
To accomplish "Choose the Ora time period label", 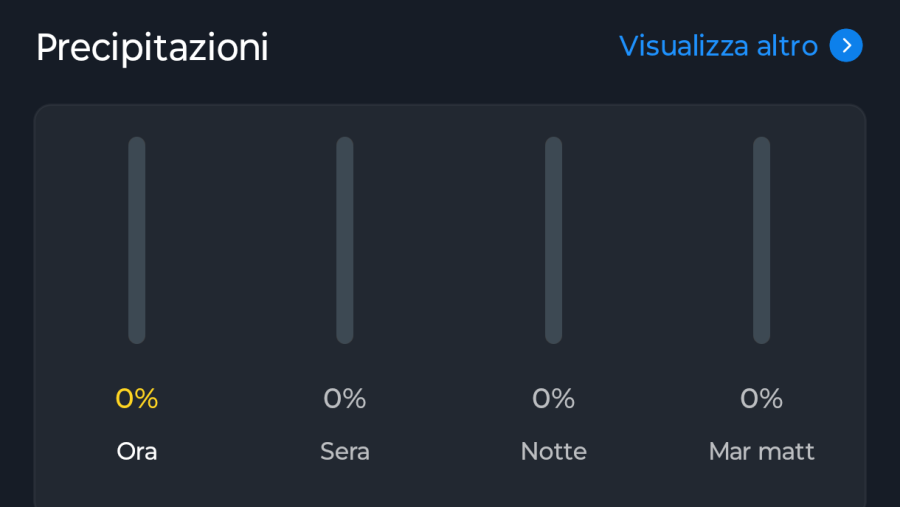I will pos(137,452).
